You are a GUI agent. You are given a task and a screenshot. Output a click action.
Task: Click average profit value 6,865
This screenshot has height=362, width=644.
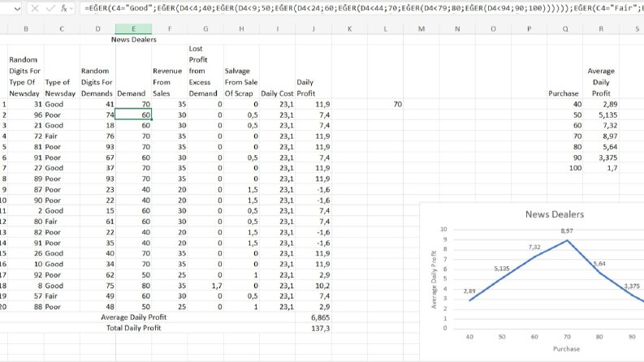tap(313, 317)
